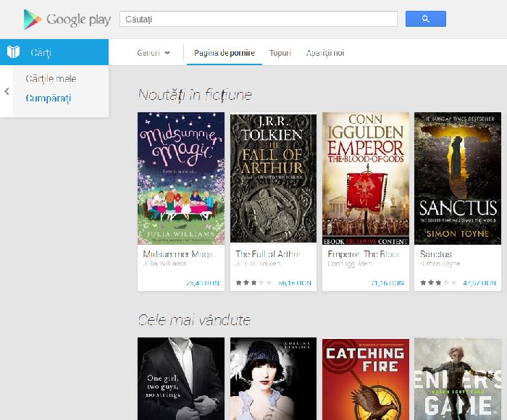
Task: Open The Fall of Arthur cover
Action: 274,178
